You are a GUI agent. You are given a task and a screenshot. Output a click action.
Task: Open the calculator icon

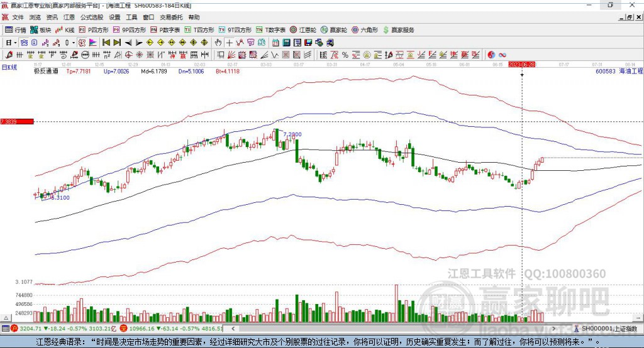pyautogui.click(x=286, y=43)
